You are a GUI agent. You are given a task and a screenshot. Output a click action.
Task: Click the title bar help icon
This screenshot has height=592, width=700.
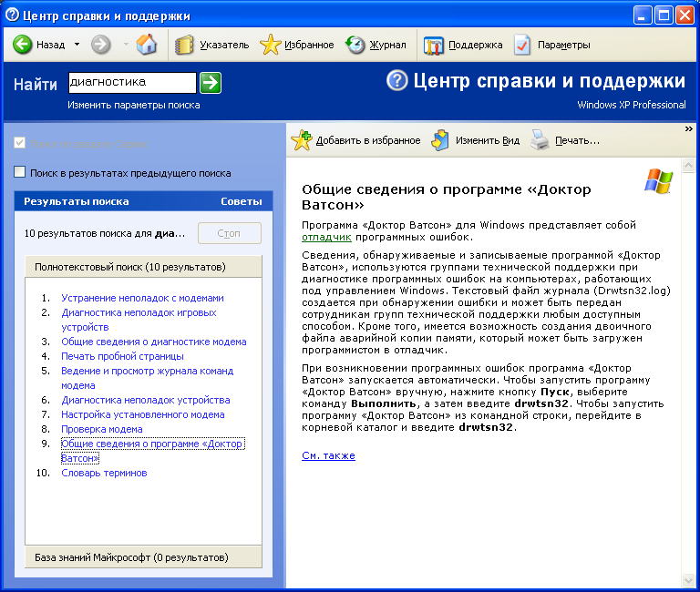point(12,15)
